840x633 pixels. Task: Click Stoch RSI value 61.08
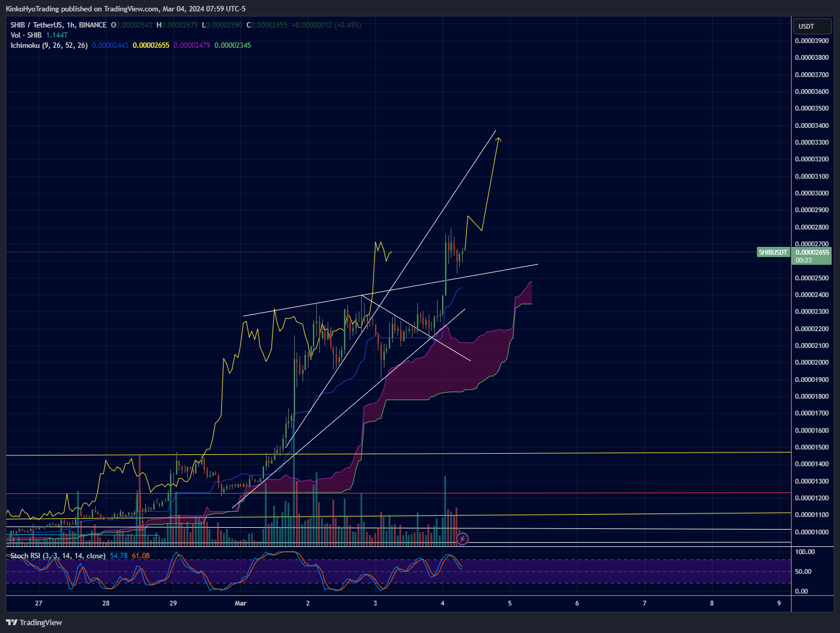tap(140, 556)
